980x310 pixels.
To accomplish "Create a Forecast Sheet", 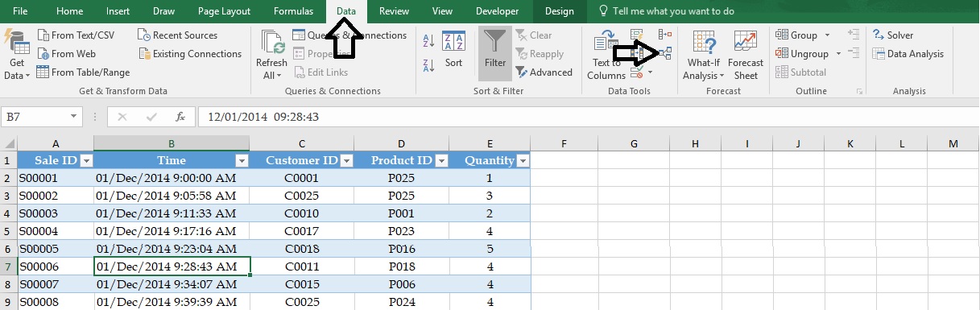I will click(x=746, y=55).
